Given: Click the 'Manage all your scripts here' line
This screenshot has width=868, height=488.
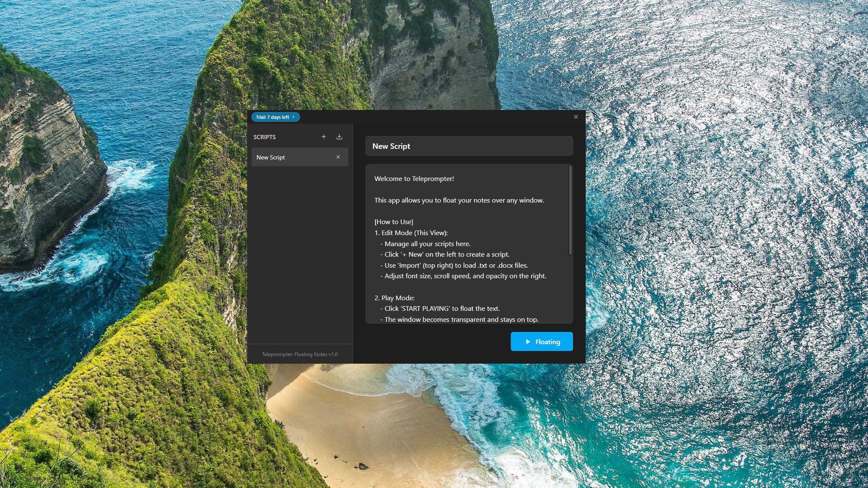Looking at the screenshot, I should [427, 244].
